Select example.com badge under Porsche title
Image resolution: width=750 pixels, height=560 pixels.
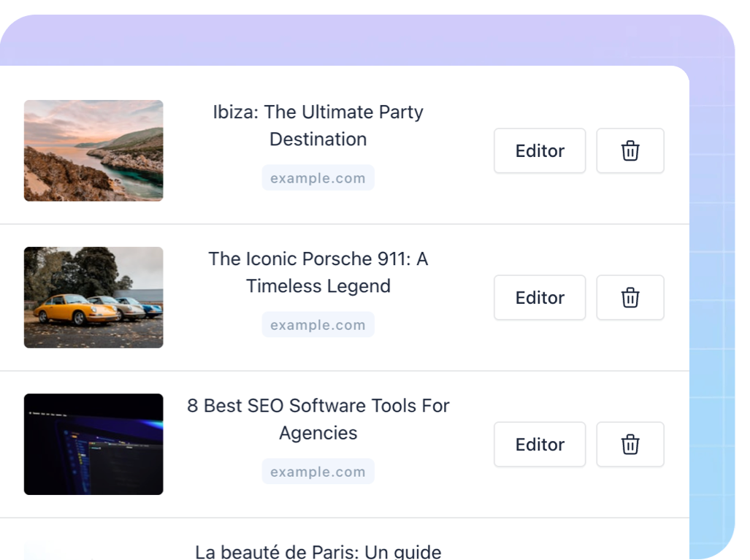pos(318,325)
